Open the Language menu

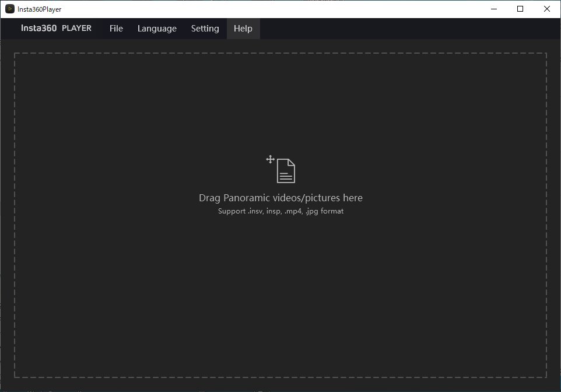coord(157,28)
